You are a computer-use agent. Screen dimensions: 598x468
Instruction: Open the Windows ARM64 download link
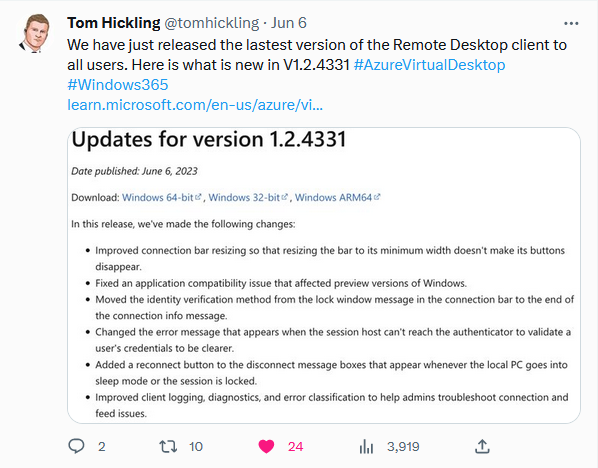tap(338, 198)
